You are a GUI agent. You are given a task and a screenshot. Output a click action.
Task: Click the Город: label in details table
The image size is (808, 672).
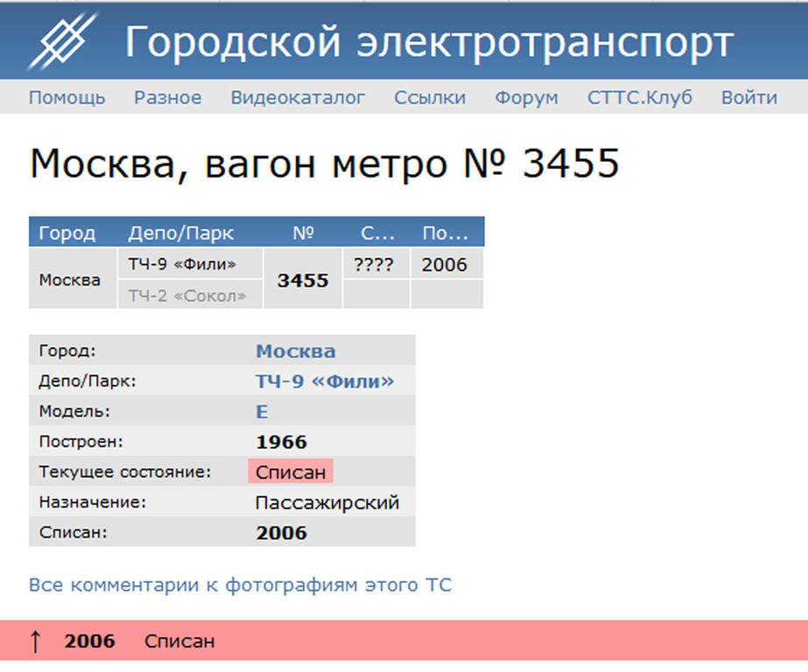67,351
